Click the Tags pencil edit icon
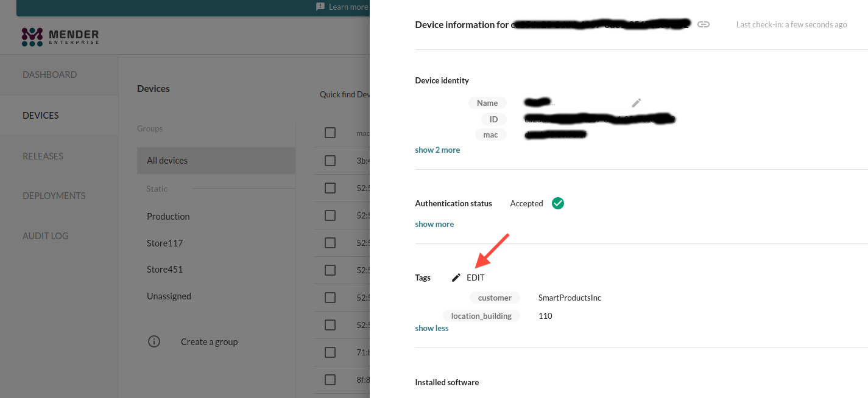 tap(456, 278)
